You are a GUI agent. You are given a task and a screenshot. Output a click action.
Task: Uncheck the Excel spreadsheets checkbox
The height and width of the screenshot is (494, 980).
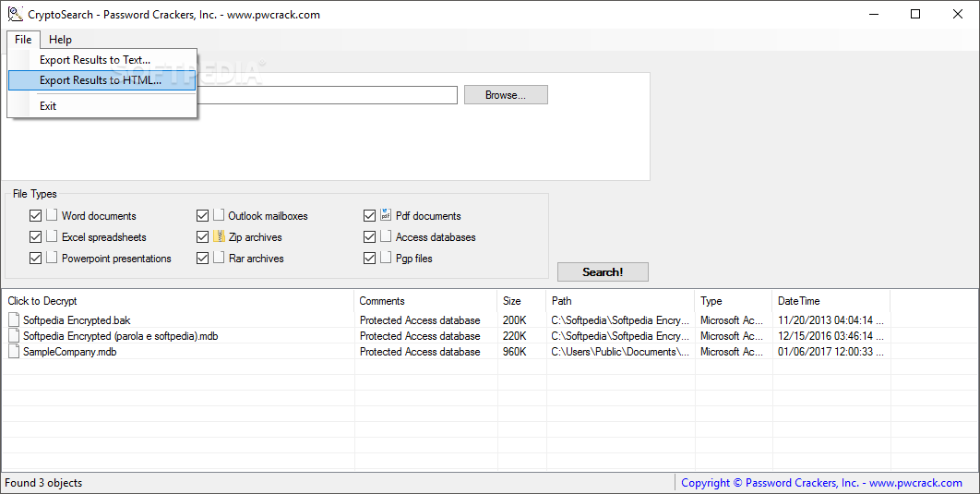click(x=36, y=237)
